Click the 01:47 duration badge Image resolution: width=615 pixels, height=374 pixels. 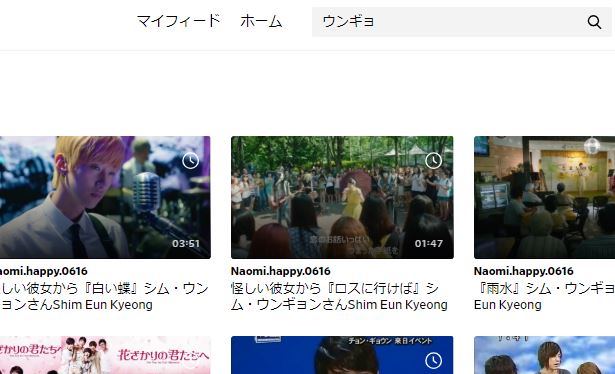click(429, 243)
